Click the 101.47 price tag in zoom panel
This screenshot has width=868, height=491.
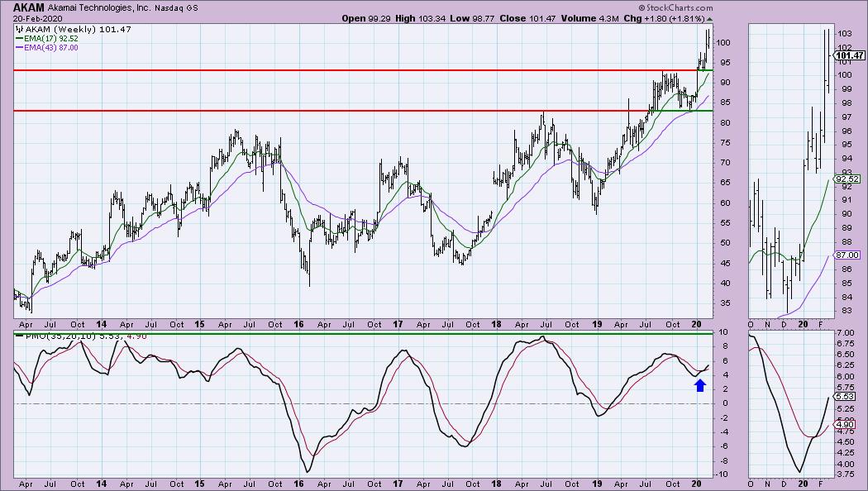pyautogui.click(x=850, y=55)
